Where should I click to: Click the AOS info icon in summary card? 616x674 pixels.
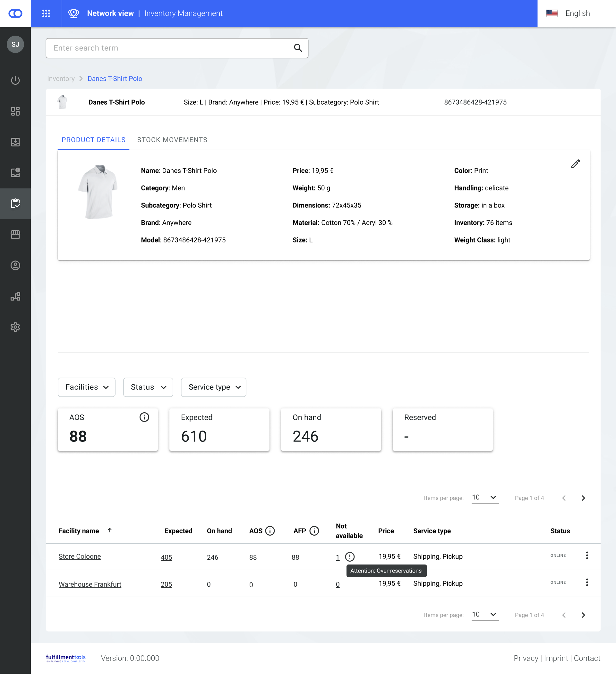coord(144,417)
